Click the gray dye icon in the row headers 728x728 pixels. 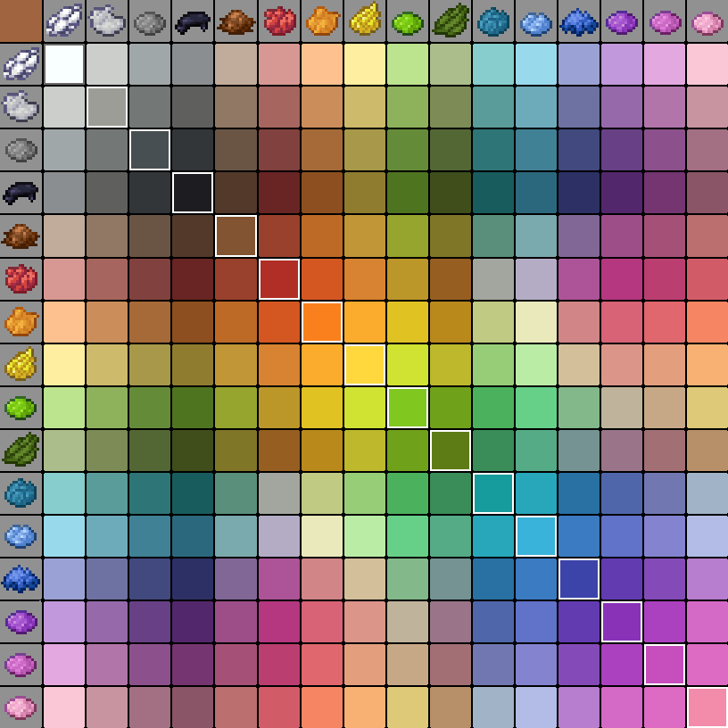21,150
